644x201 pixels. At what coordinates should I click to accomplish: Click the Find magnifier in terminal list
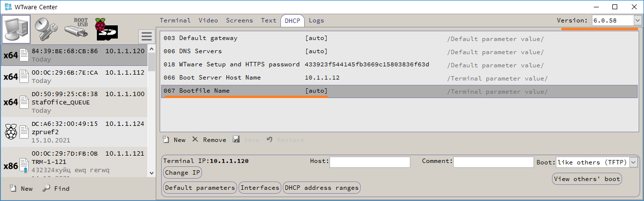46,189
